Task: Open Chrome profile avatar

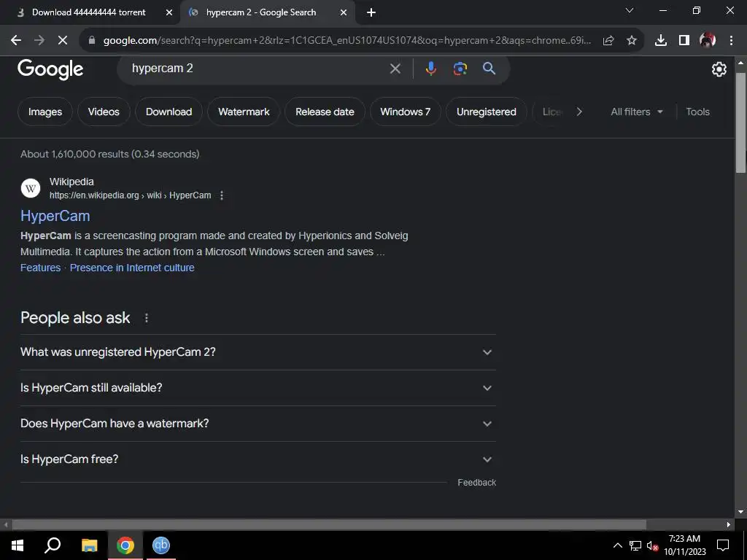Action: point(708,41)
